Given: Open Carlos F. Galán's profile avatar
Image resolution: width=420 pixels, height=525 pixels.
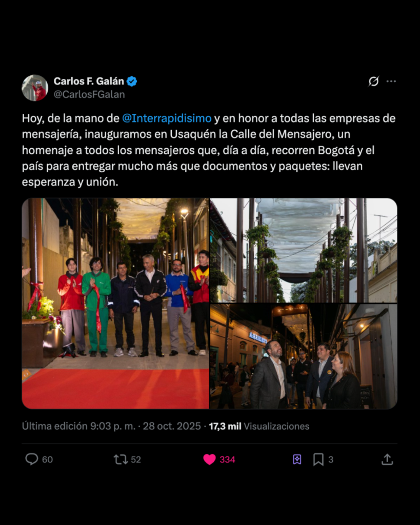Looking at the screenshot, I should 35,88.
